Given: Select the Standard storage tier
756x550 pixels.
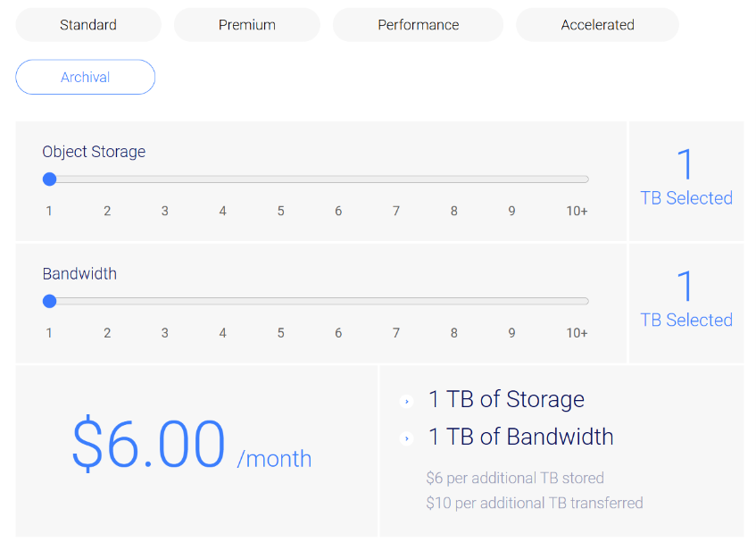Looking at the screenshot, I should (88, 25).
